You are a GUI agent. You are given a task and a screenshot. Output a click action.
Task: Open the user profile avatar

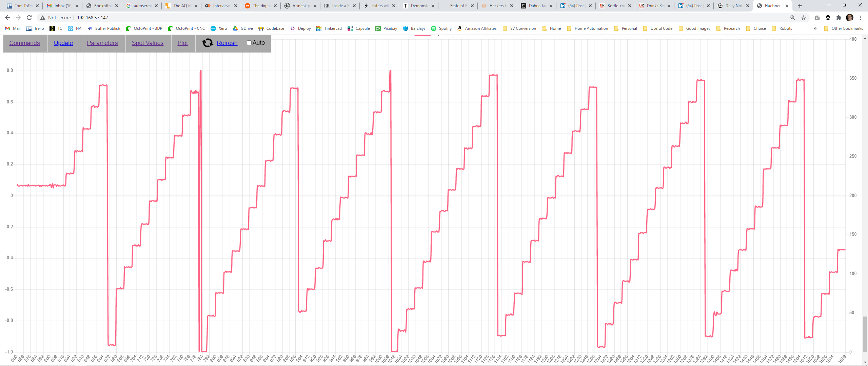pos(850,18)
